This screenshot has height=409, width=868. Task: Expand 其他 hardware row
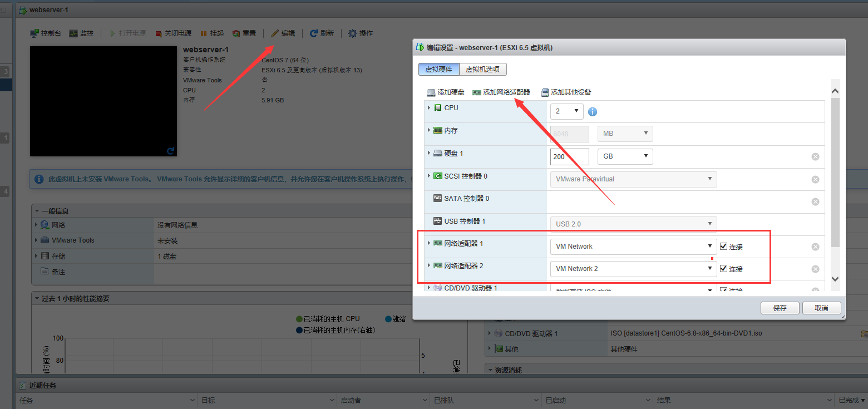point(490,349)
